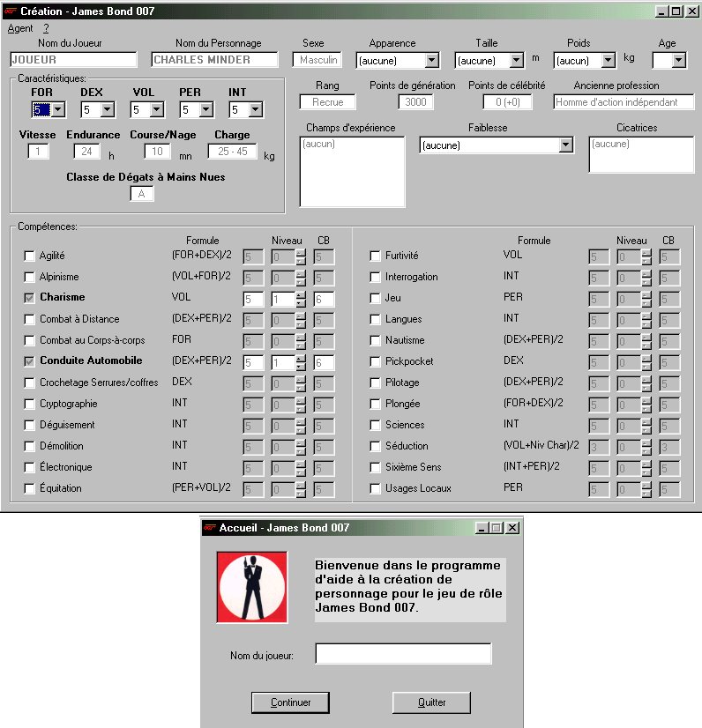Open the DEX characteristic dropdown
The image size is (702, 728).
(108, 110)
